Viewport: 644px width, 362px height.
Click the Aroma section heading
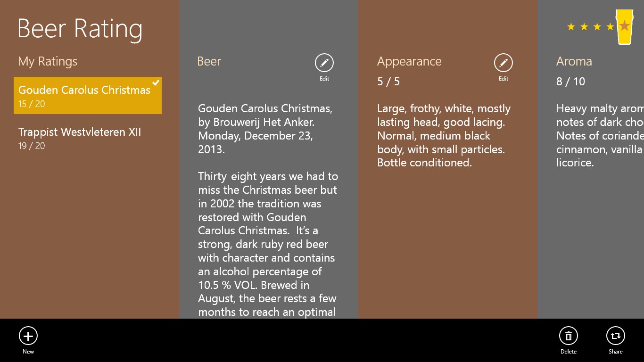pos(574,61)
